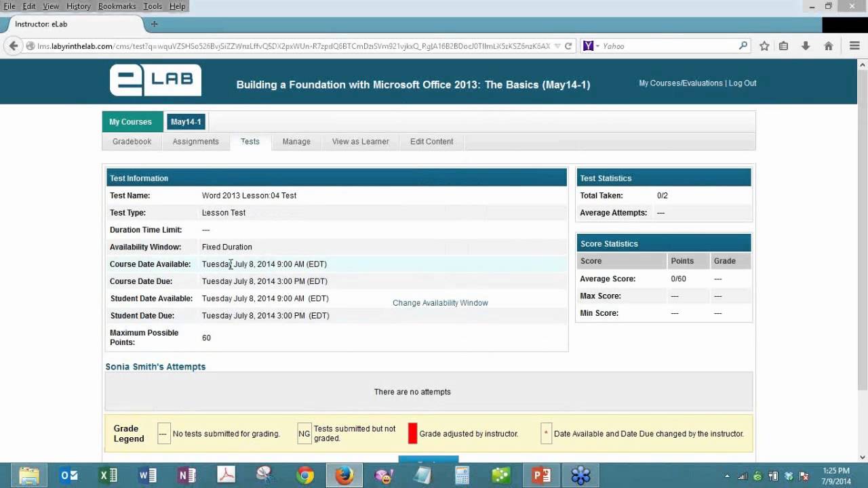The height and width of the screenshot is (488, 868).
Task: Open Adobe Acrobat from the taskbar
Action: click(226, 475)
